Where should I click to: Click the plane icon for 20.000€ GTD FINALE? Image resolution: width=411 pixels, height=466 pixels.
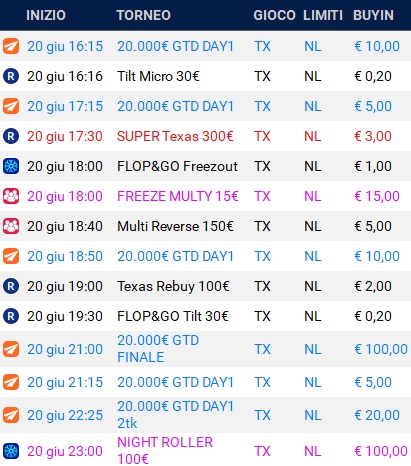(x=11, y=349)
